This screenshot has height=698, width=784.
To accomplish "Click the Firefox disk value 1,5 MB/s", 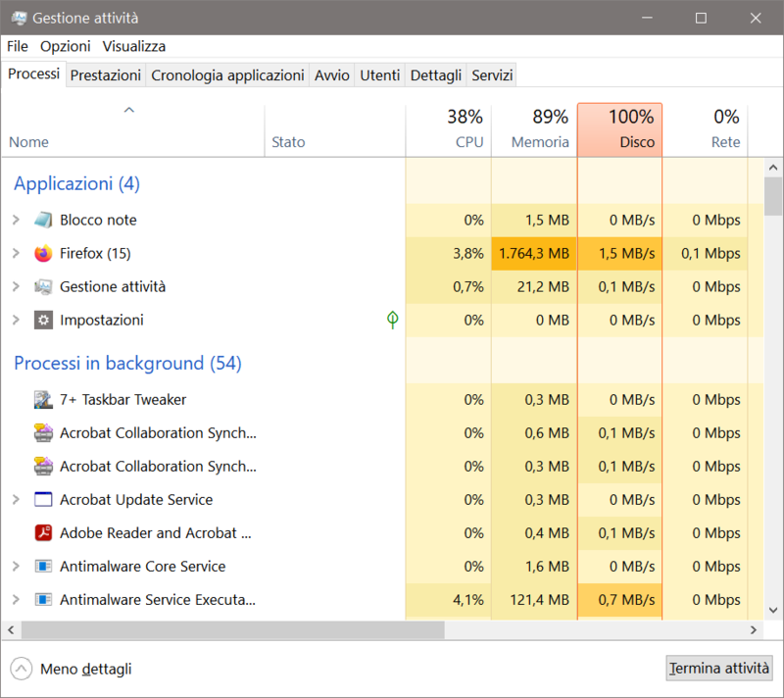I will [x=620, y=254].
